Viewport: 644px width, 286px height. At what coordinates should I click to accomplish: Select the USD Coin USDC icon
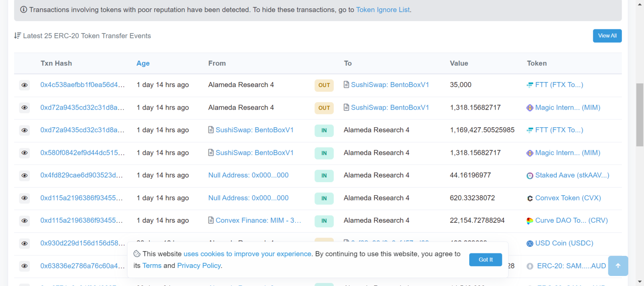[529, 243]
